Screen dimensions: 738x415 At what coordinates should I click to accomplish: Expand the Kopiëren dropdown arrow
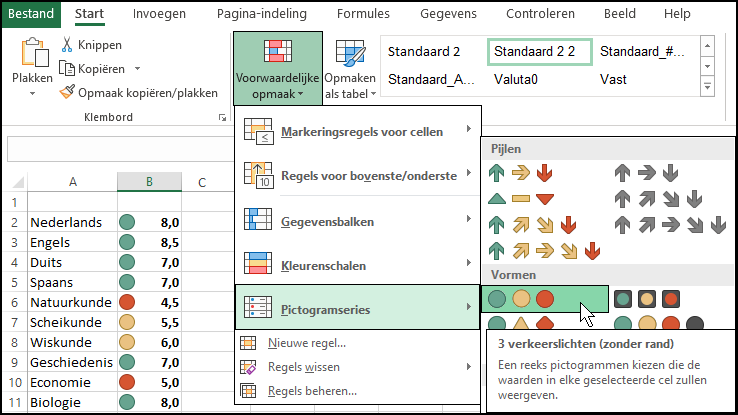point(137,69)
